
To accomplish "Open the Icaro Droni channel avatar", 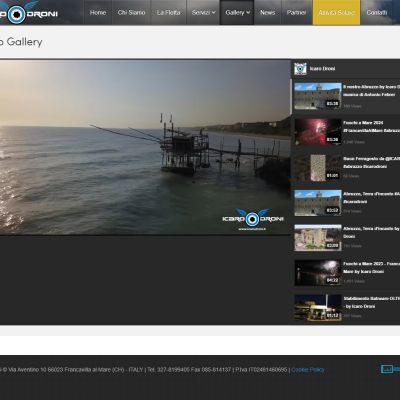I will pyautogui.click(x=300, y=69).
